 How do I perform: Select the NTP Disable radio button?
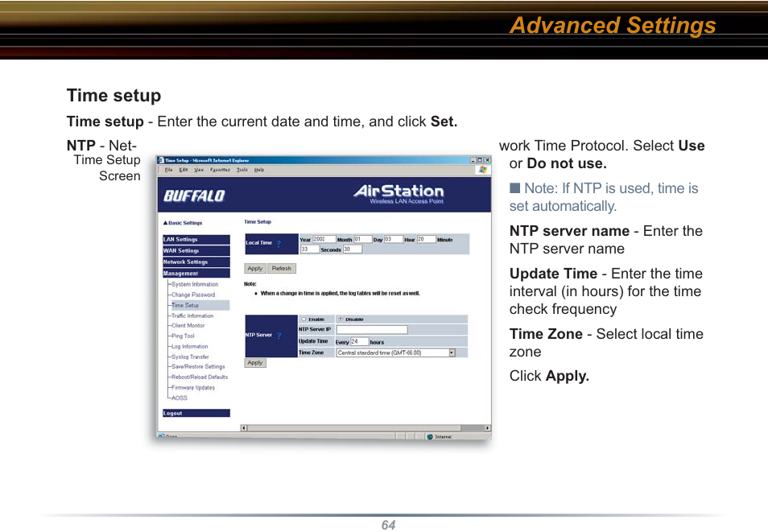pos(341,320)
